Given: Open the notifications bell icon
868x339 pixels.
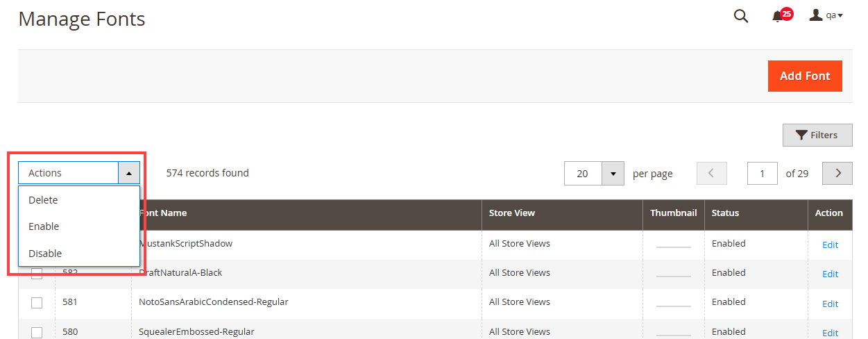Looking at the screenshot, I should [x=778, y=17].
